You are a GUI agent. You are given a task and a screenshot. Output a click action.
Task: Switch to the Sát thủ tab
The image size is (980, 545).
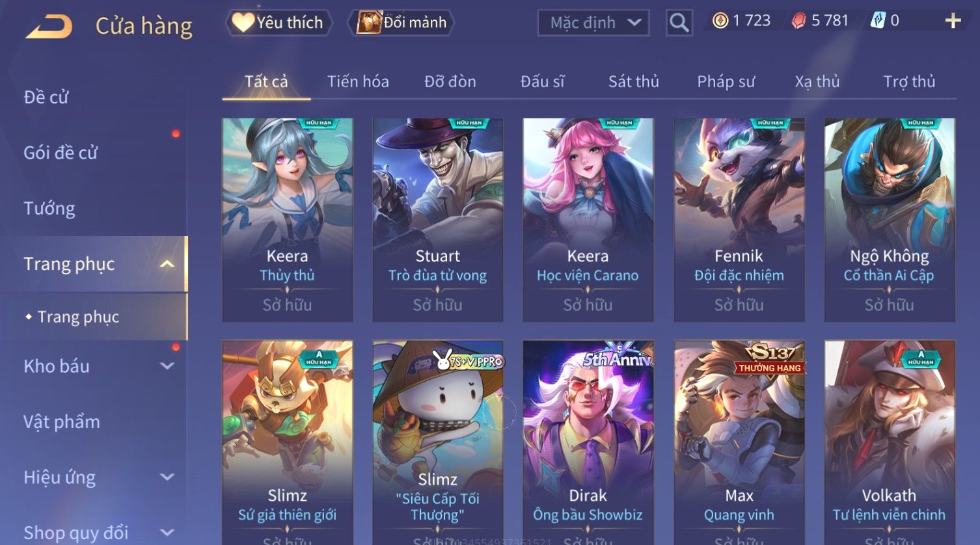point(634,82)
